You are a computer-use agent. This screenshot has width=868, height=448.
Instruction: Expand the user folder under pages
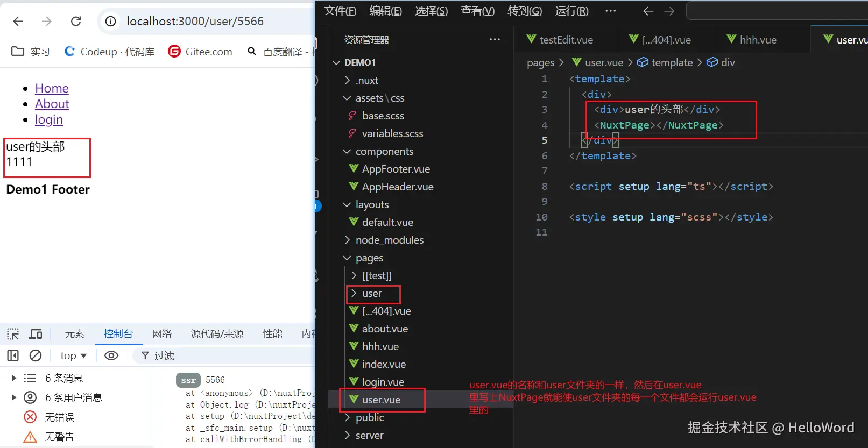pyautogui.click(x=420, y=293)
